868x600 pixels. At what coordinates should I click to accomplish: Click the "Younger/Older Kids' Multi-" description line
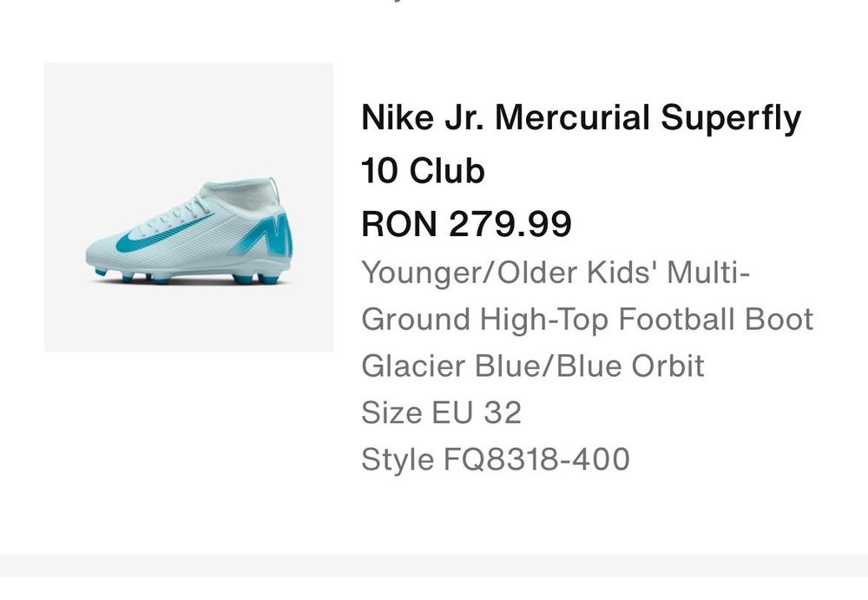556,273
